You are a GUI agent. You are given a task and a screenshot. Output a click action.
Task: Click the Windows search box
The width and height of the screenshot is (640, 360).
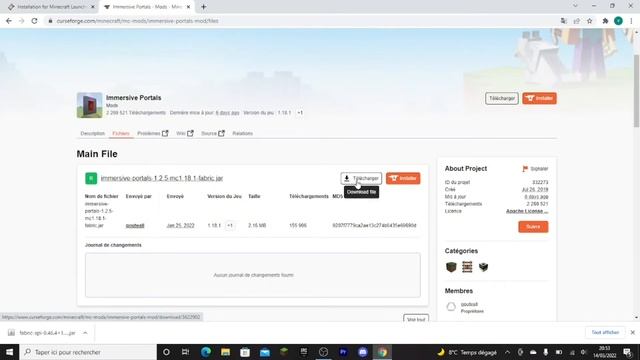coord(88,352)
